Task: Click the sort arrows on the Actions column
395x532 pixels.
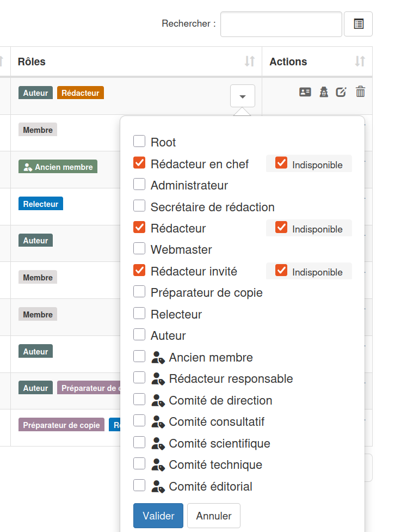Action: pos(360,62)
